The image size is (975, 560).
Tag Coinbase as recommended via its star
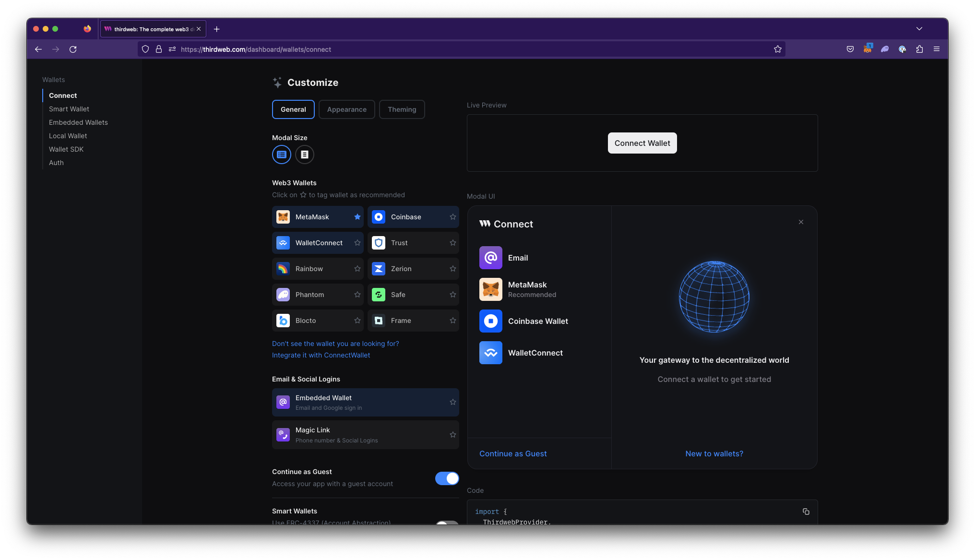(x=452, y=217)
